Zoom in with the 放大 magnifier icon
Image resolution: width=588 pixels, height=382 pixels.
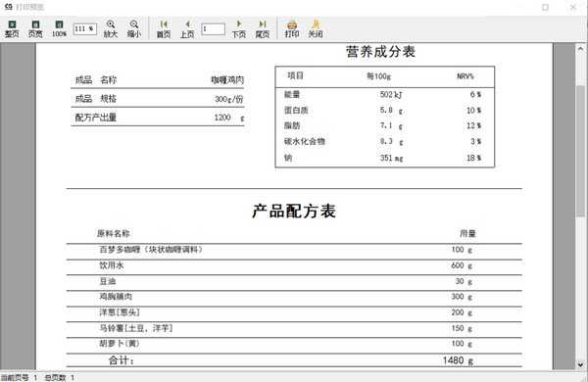tap(111, 28)
